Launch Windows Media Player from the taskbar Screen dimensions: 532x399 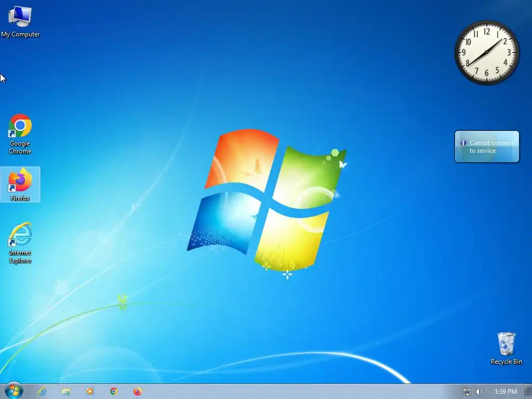(x=90, y=392)
